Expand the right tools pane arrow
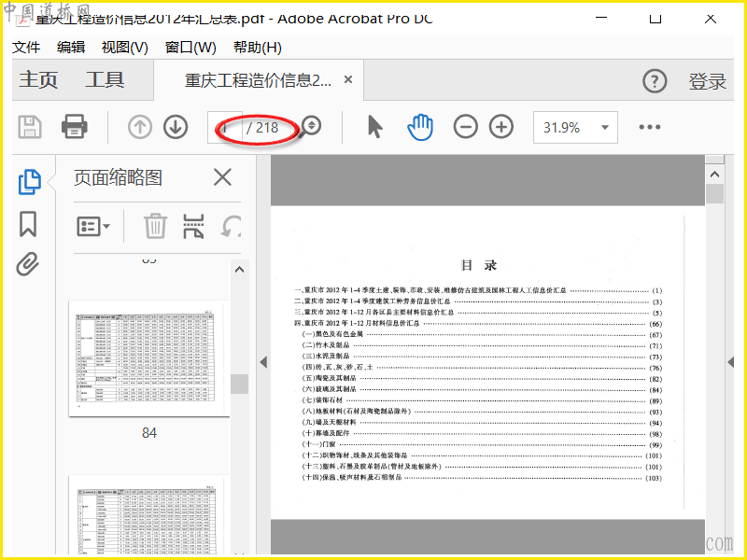Viewport: 747px width, 560px height. [731, 362]
